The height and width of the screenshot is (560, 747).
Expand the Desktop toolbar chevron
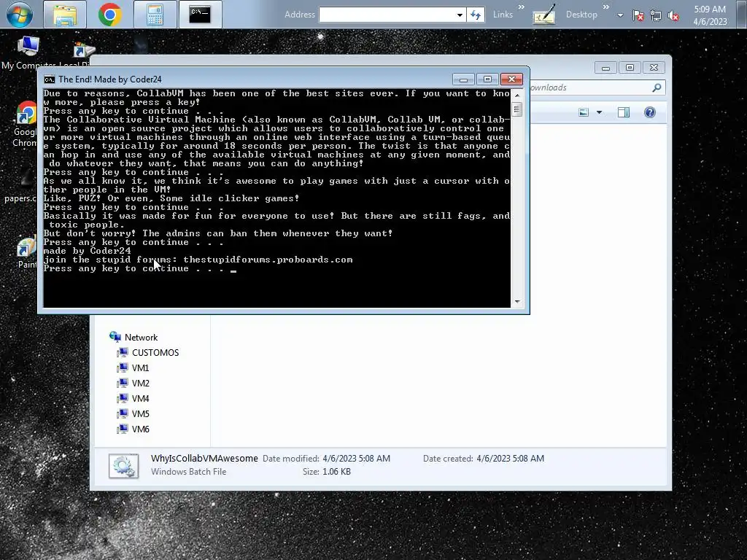pyautogui.click(x=606, y=7)
